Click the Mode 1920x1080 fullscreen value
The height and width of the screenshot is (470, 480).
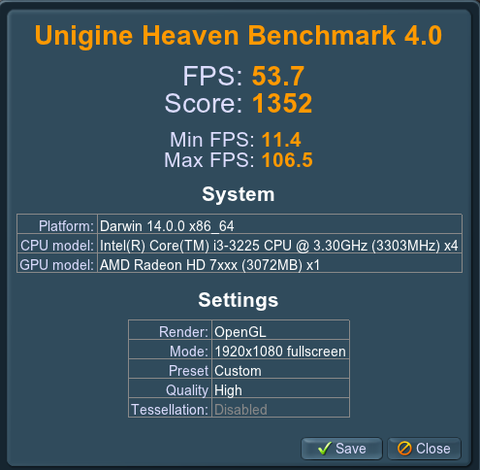click(x=280, y=351)
